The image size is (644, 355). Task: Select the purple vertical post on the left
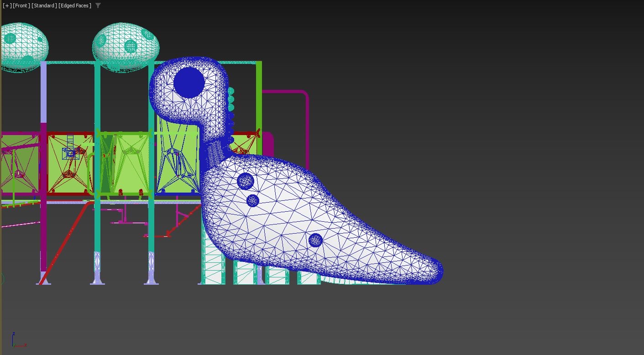[43, 91]
